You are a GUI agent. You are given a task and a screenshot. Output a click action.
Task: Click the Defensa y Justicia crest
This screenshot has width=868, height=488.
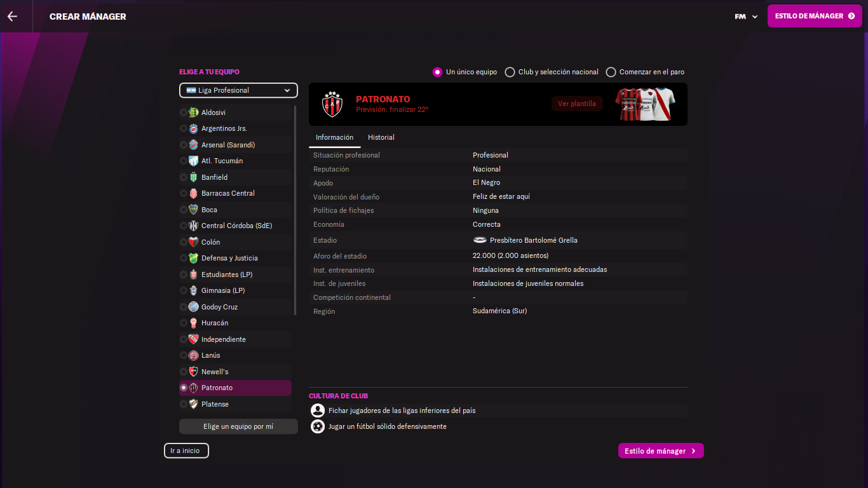(193, 258)
